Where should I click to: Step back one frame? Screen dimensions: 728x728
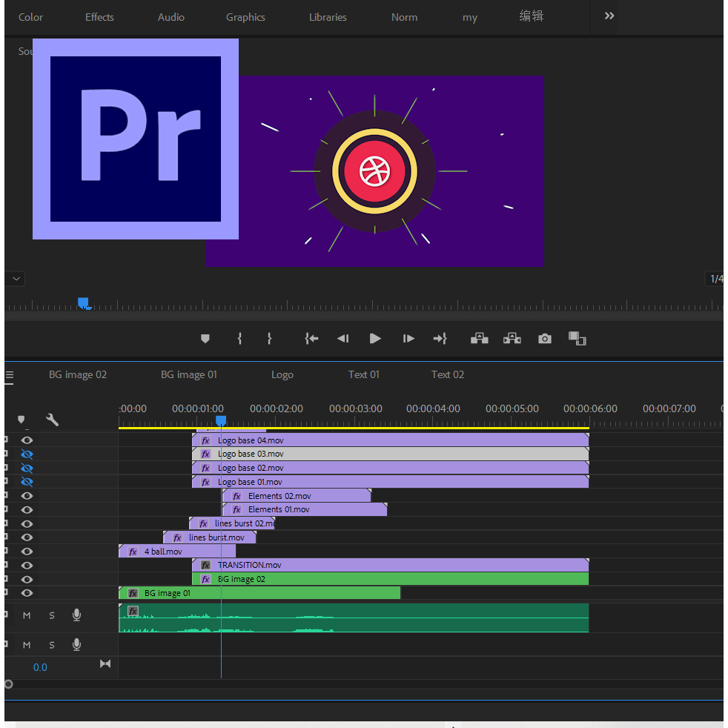pyautogui.click(x=343, y=339)
